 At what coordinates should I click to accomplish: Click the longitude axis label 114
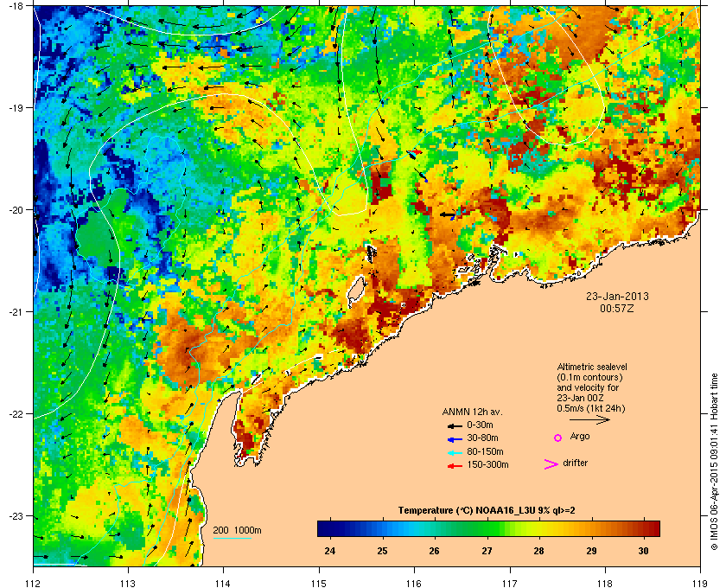[223, 583]
